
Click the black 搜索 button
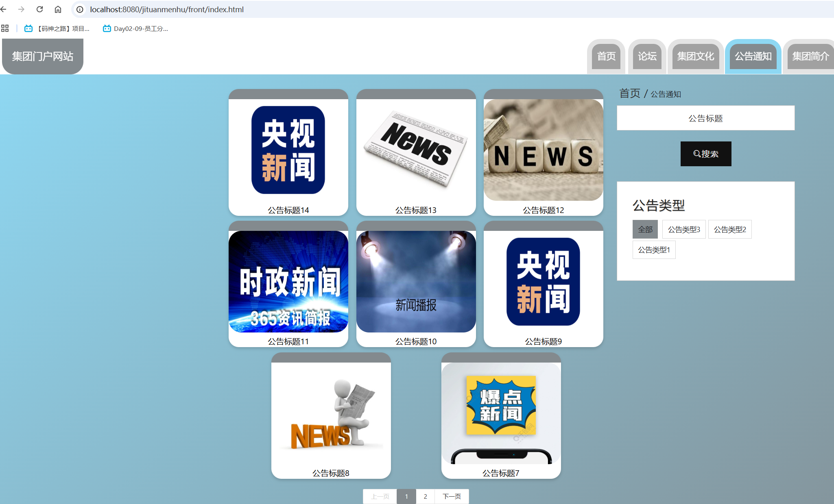tap(705, 154)
